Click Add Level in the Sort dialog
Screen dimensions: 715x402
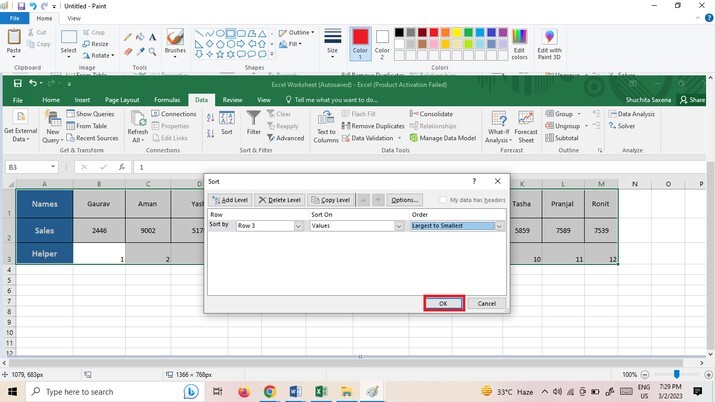230,200
